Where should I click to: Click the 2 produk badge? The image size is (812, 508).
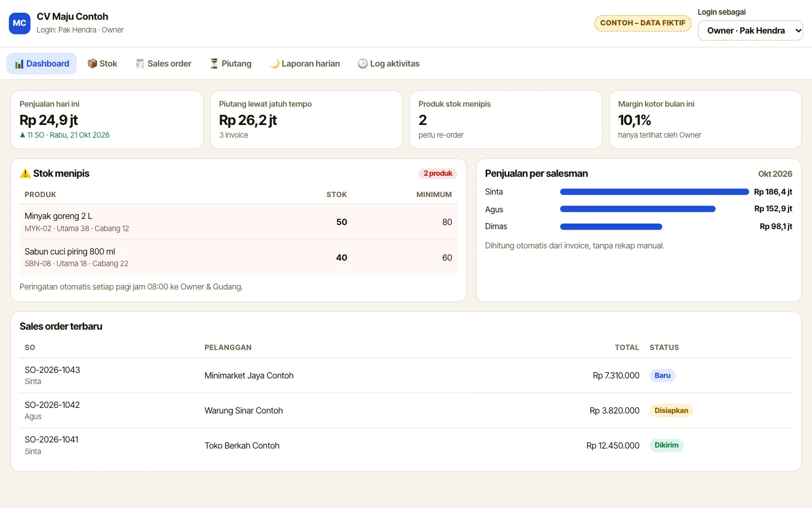click(x=438, y=174)
